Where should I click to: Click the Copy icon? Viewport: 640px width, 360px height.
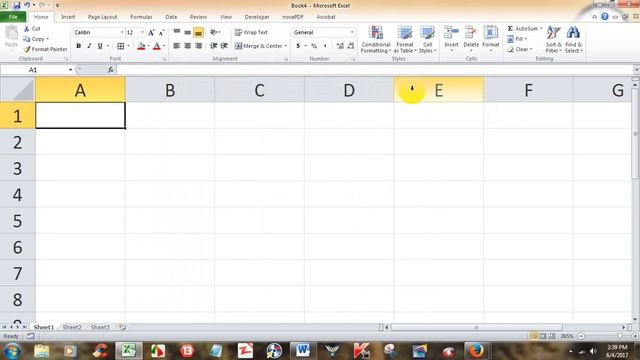point(27,39)
